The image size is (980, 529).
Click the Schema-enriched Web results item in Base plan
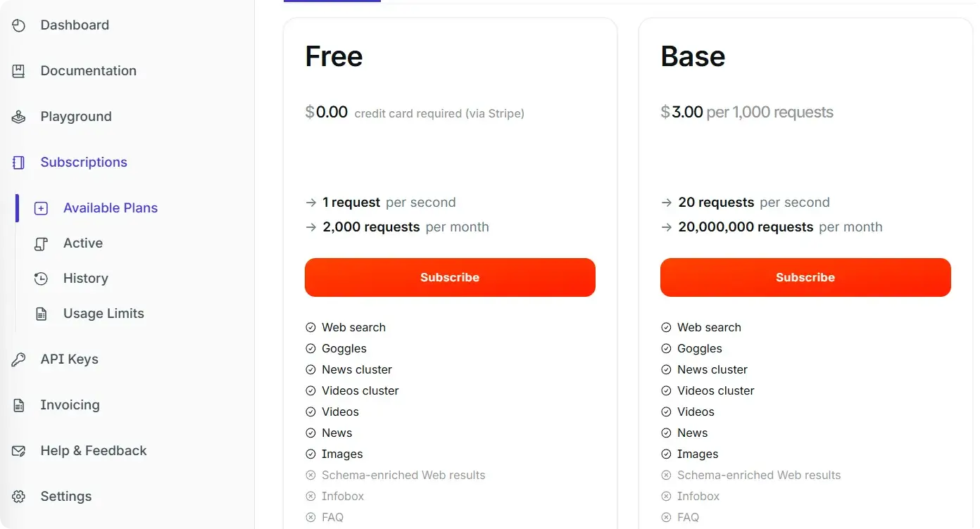(759, 475)
